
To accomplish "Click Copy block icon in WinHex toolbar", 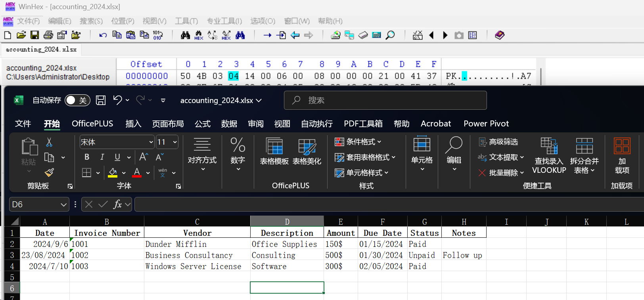I will tap(117, 35).
